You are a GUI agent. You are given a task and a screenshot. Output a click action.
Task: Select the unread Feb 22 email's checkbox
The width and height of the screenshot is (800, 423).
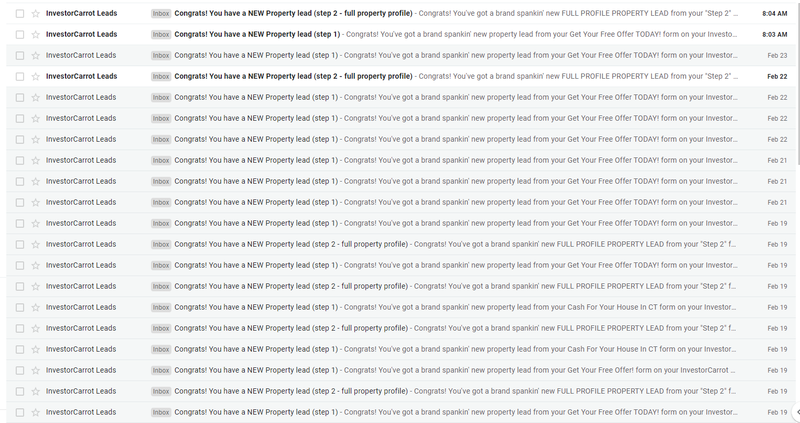click(x=19, y=76)
